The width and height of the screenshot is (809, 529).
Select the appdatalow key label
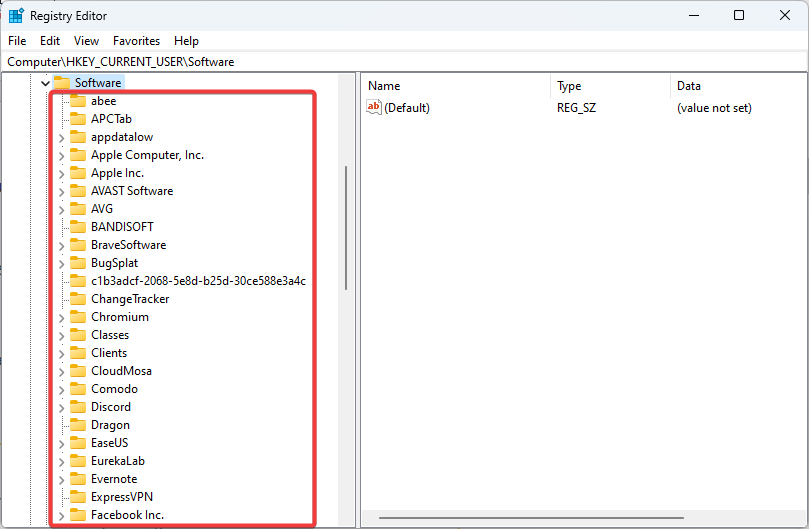122,137
